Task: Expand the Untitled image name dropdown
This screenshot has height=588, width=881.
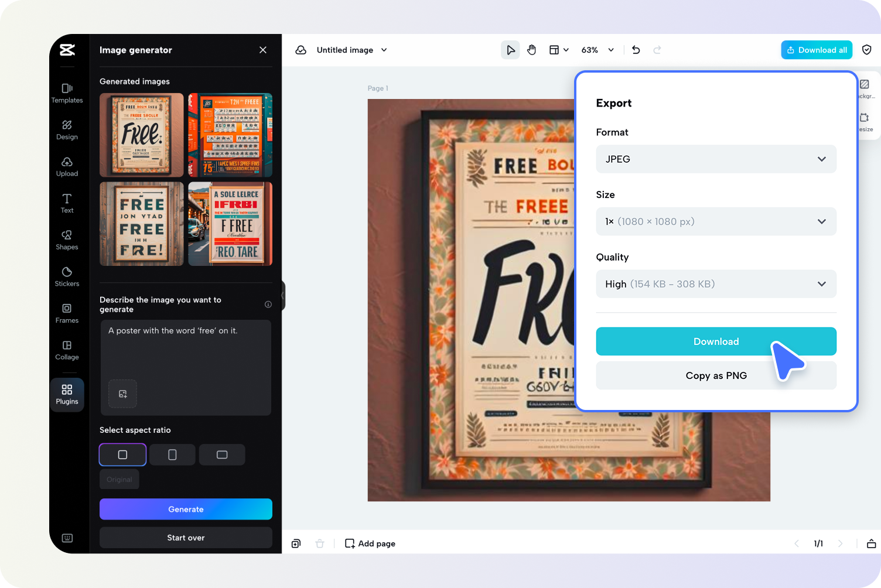Action: tap(384, 50)
